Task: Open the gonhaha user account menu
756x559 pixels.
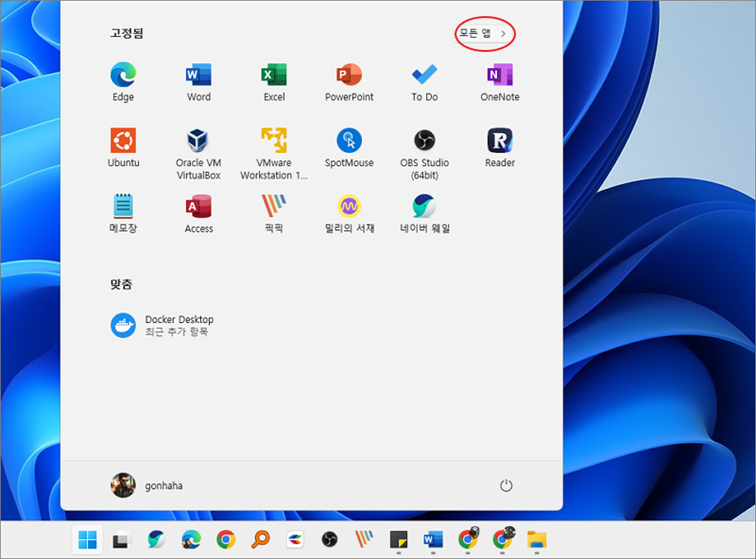Action: pyautogui.click(x=147, y=485)
